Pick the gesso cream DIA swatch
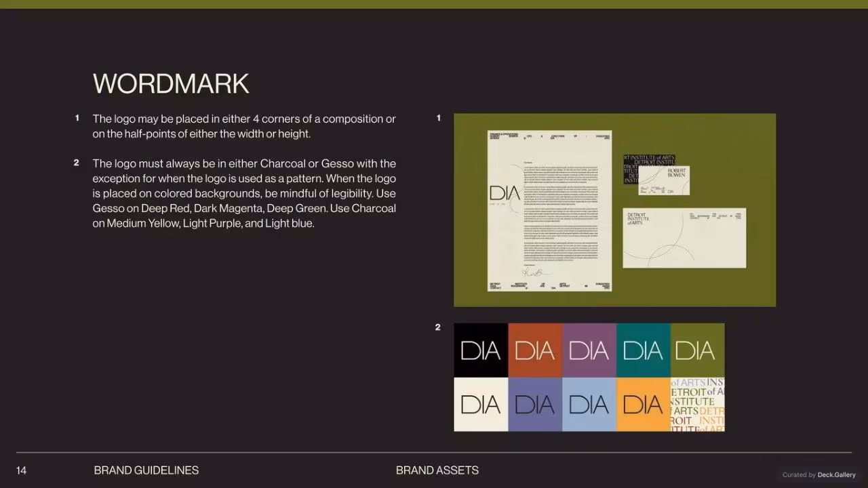The height and width of the screenshot is (488, 868). [x=481, y=405]
